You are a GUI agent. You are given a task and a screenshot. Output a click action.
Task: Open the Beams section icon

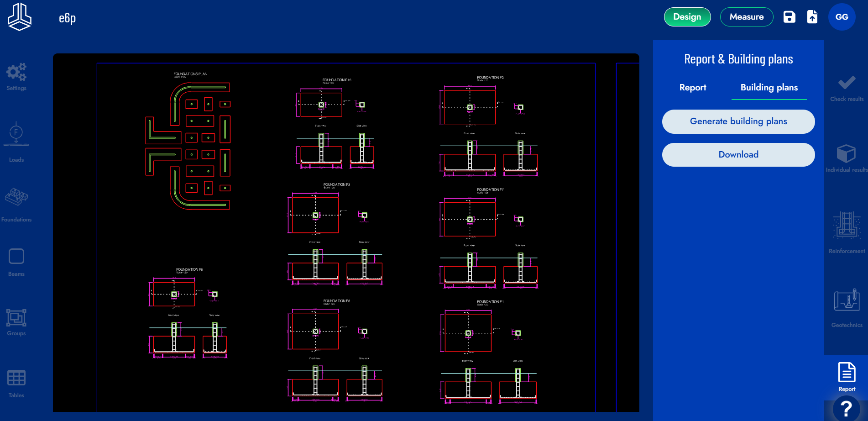(16, 257)
